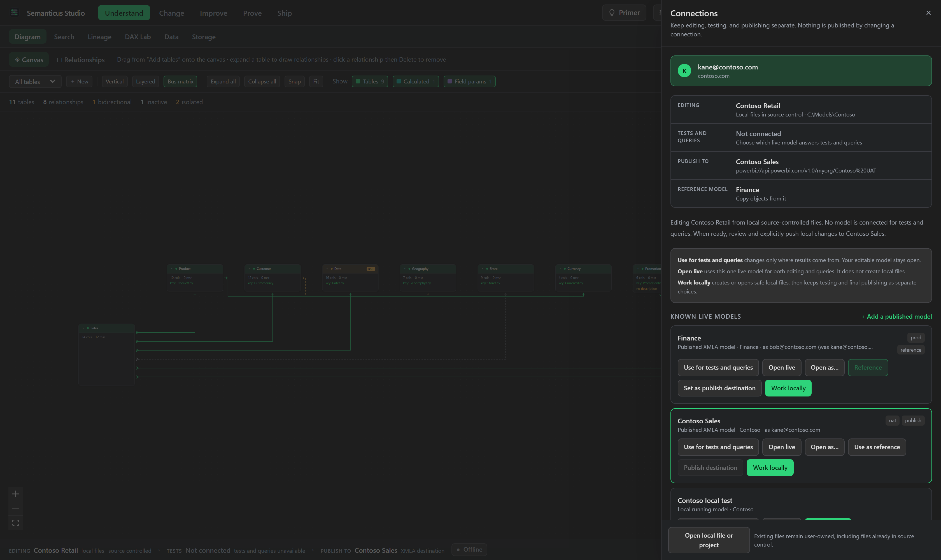Set Finance as publish destination
941x560 pixels.
pyautogui.click(x=719, y=388)
